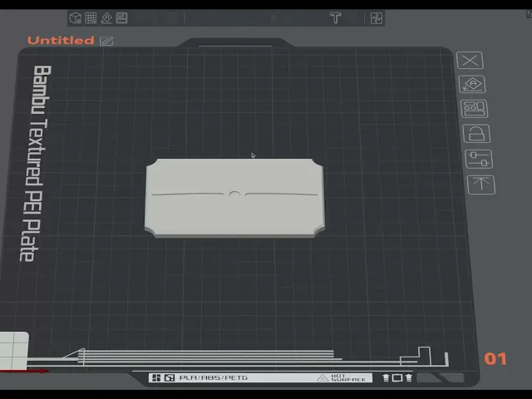The width and height of the screenshot is (532, 399).
Task: Click the move plate to front arrow icon
Action: point(481,185)
